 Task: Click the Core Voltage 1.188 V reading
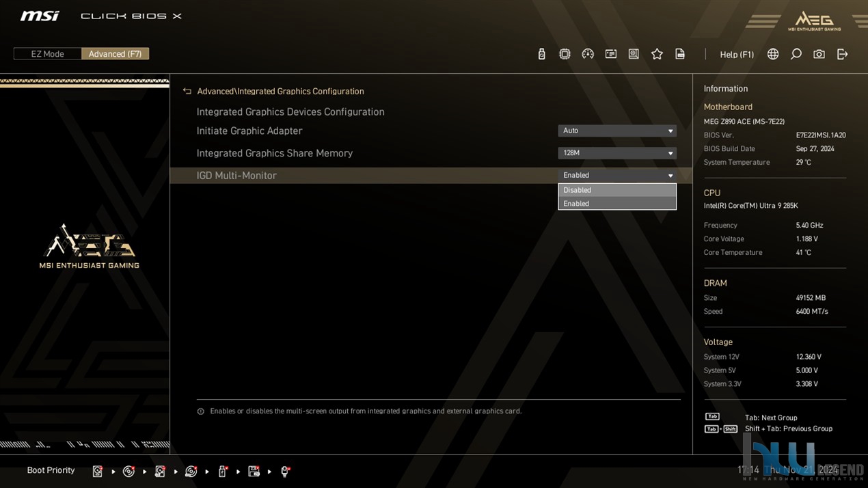(807, 239)
